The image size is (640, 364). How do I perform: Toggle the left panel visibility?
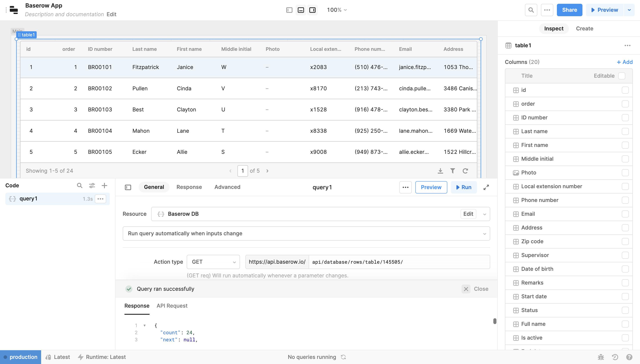(x=289, y=10)
